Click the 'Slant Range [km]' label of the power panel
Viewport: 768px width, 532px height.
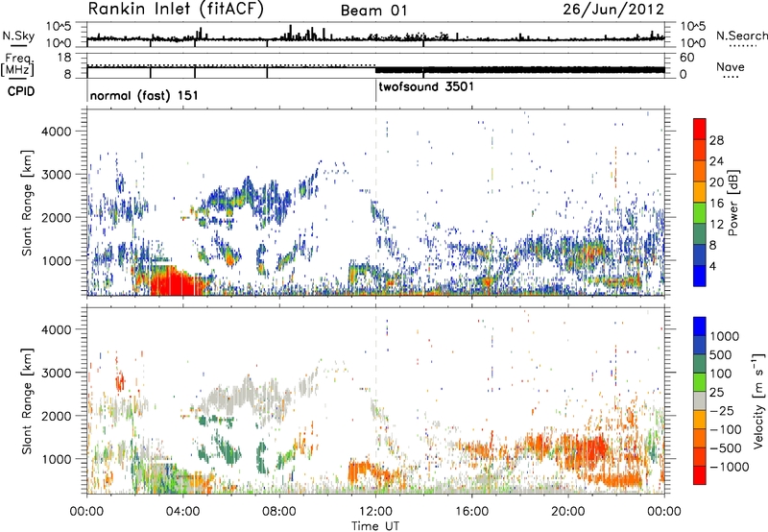pos(27,203)
